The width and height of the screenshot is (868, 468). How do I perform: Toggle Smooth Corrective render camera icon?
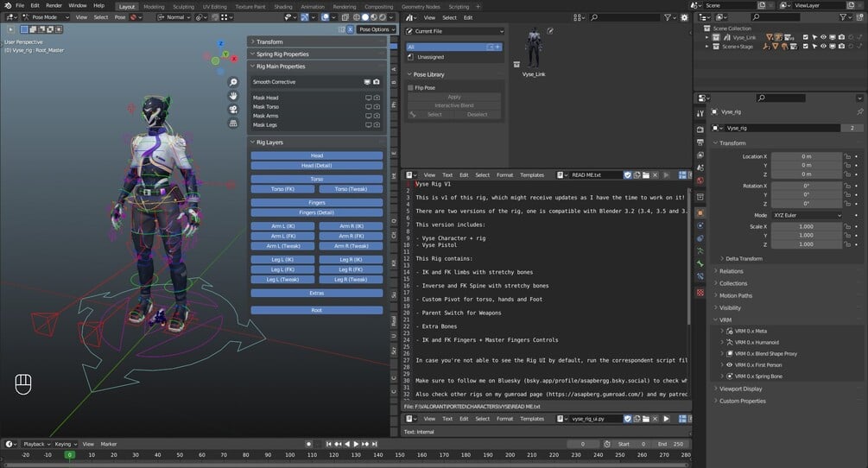(x=377, y=82)
